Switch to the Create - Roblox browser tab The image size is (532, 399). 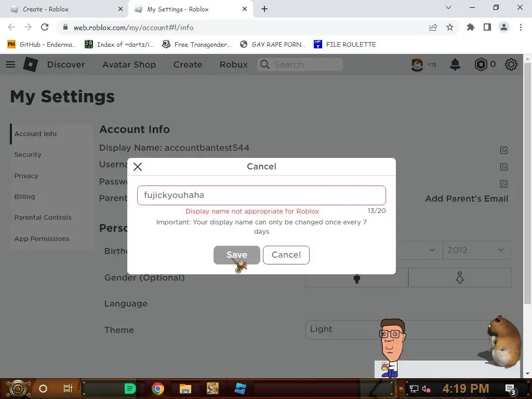(x=64, y=9)
